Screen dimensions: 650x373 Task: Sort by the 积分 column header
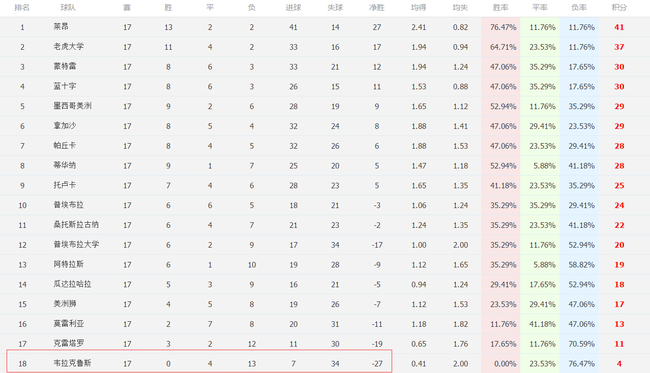(619, 7)
